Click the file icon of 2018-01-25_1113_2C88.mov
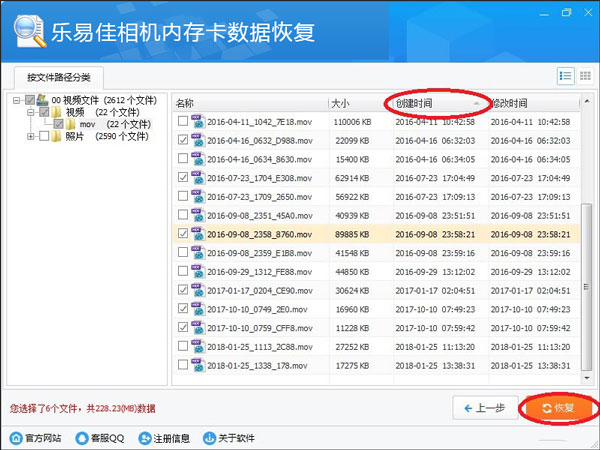This screenshot has width=600, height=450. point(198,346)
